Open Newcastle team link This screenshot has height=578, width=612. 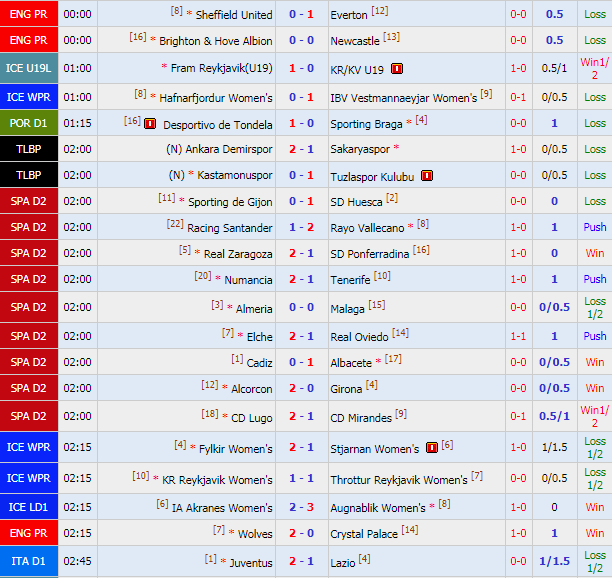pos(355,41)
